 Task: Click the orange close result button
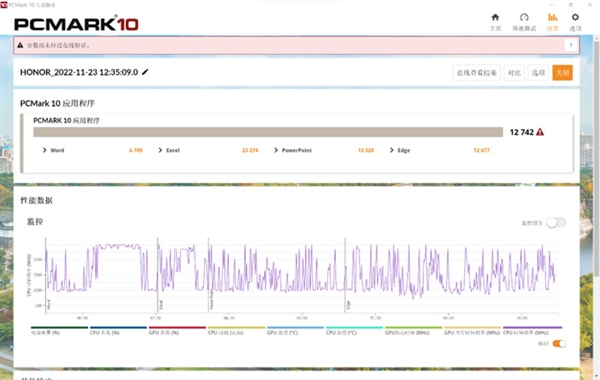pos(562,73)
